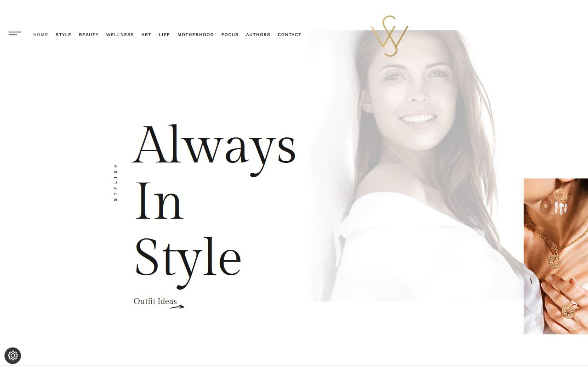Screen dimensions: 588x368
Task: Click the gold monogram logo
Action: tap(390, 36)
